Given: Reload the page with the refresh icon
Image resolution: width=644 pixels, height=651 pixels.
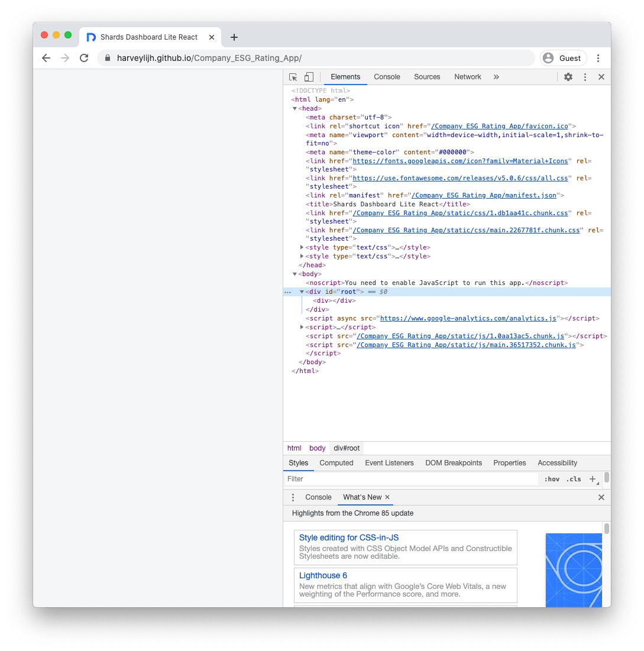Looking at the screenshot, I should 84,58.
